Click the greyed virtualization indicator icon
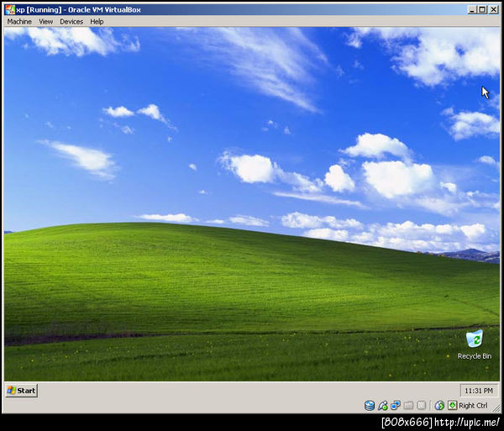Viewport: 504px width, 431px height. click(x=422, y=406)
